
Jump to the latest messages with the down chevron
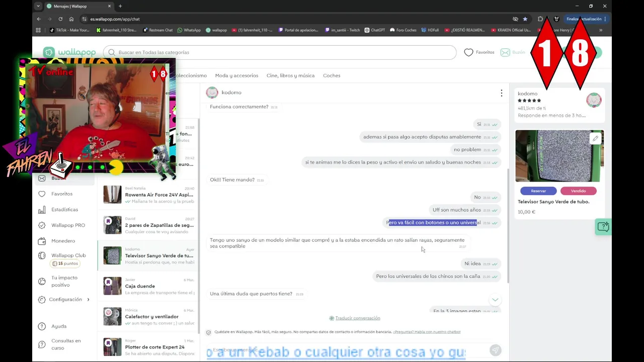495,300
